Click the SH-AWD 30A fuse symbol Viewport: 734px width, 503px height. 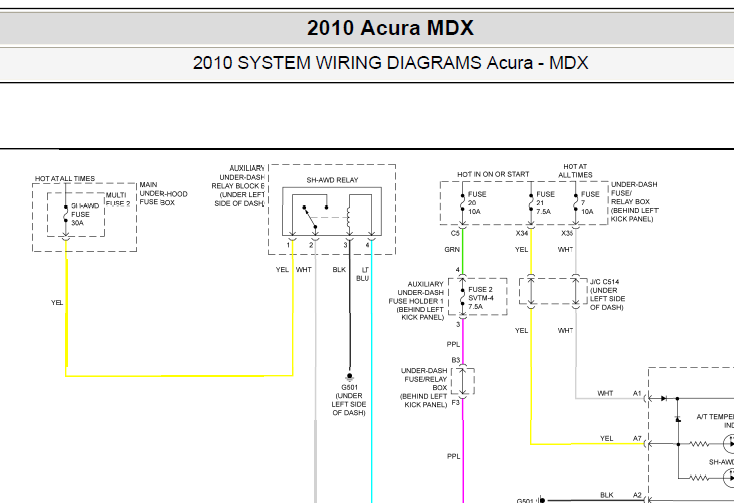[x=66, y=214]
